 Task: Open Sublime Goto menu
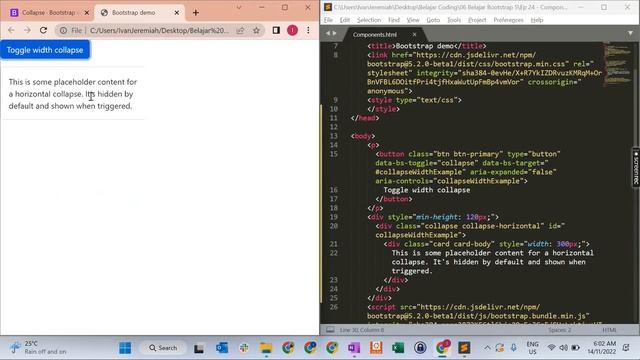[433, 20]
